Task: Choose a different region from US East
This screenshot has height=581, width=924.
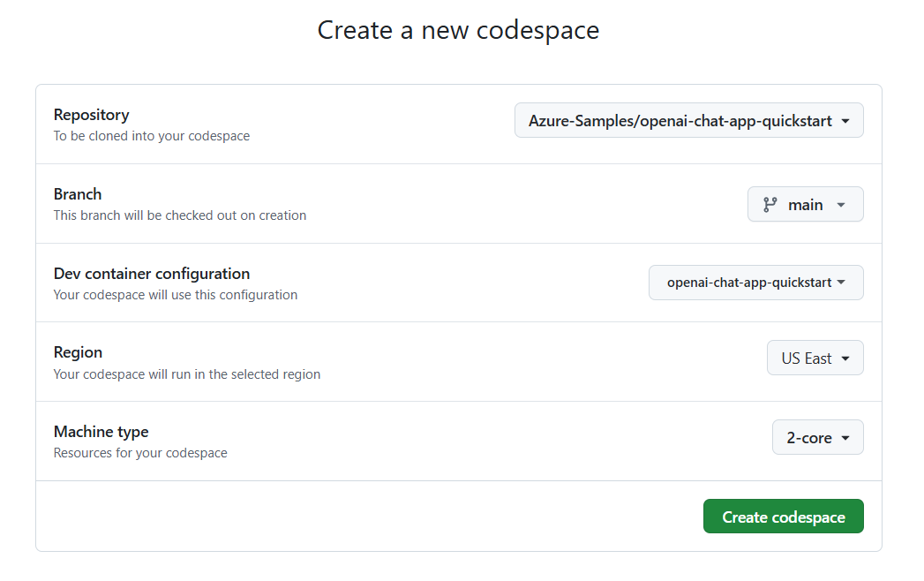Action: [815, 358]
